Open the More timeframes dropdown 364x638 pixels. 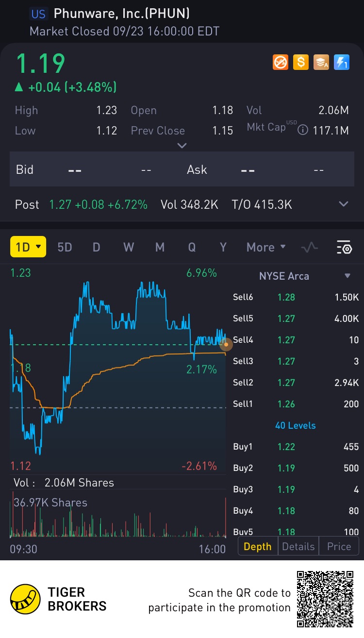(x=266, y=247)
